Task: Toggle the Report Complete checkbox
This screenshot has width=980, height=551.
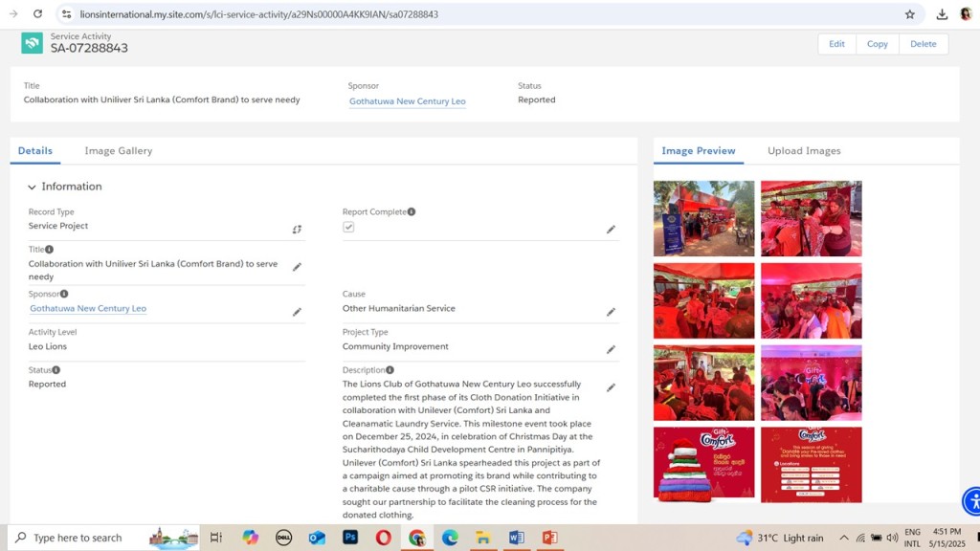Action: point(348,228)
